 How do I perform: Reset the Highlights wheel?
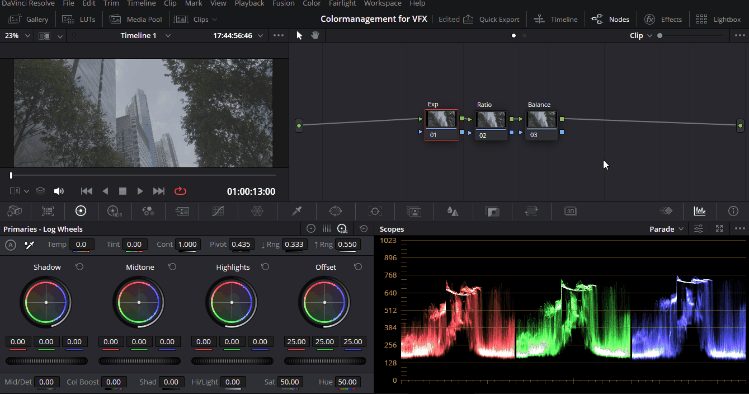(x=265, y=267)
